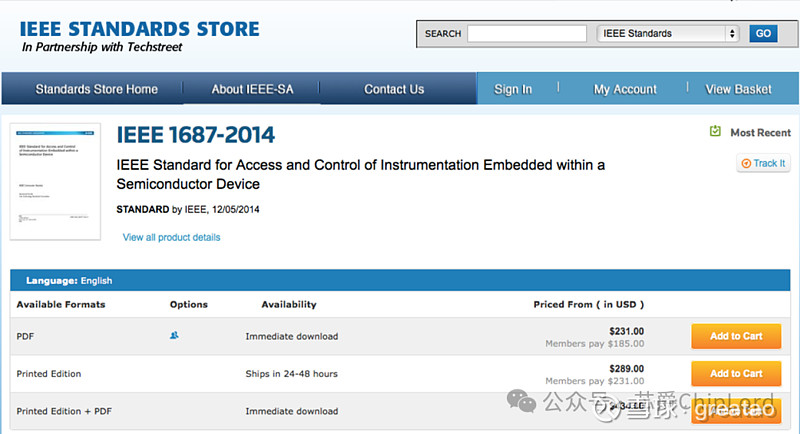This screenshot has height=434, width=800.
Task: Open the View Basket page
Action: [738, 89]
